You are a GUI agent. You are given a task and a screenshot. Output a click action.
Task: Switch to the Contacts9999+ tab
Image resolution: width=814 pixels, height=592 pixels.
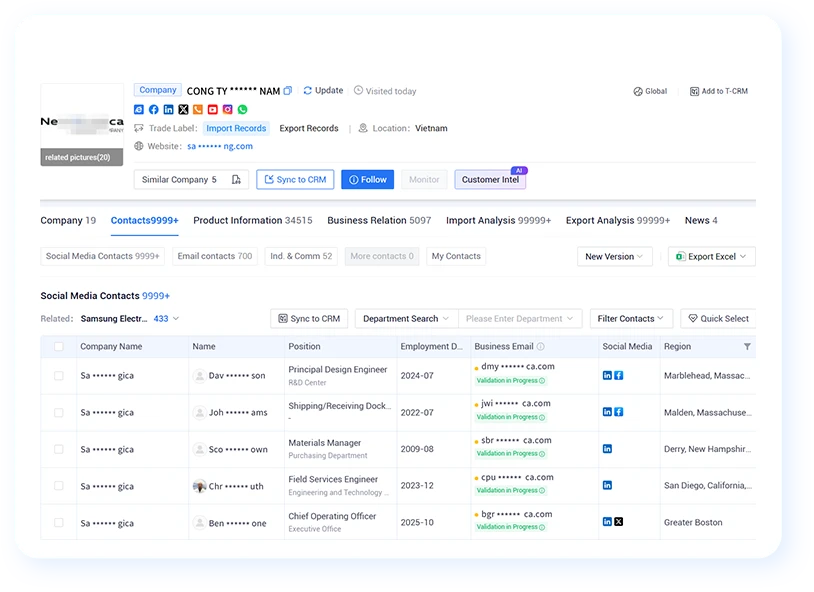coord(144,221)
